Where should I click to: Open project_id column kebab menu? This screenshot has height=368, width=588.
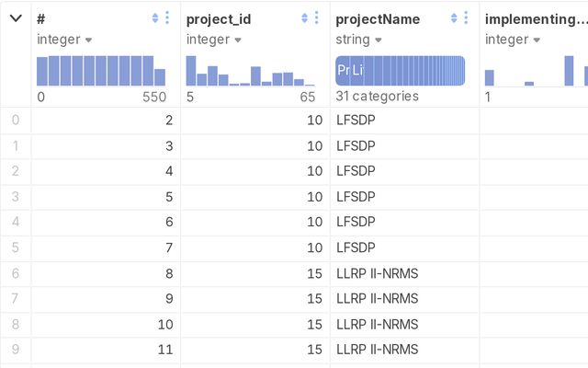click(317, 18)
